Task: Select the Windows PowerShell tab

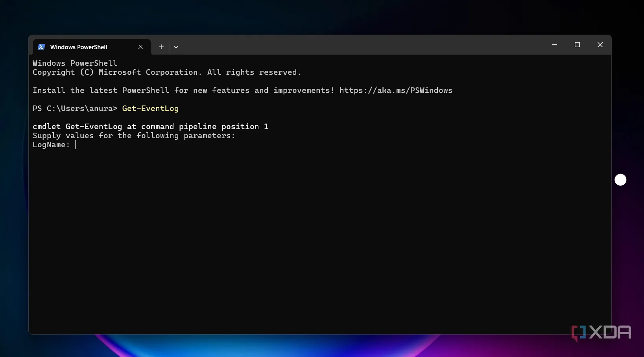Action: click(91, 47)
